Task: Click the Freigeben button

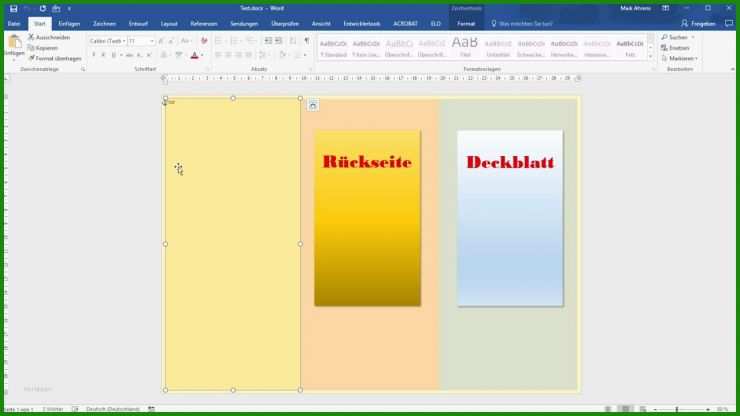Action: tap(698, 23)
